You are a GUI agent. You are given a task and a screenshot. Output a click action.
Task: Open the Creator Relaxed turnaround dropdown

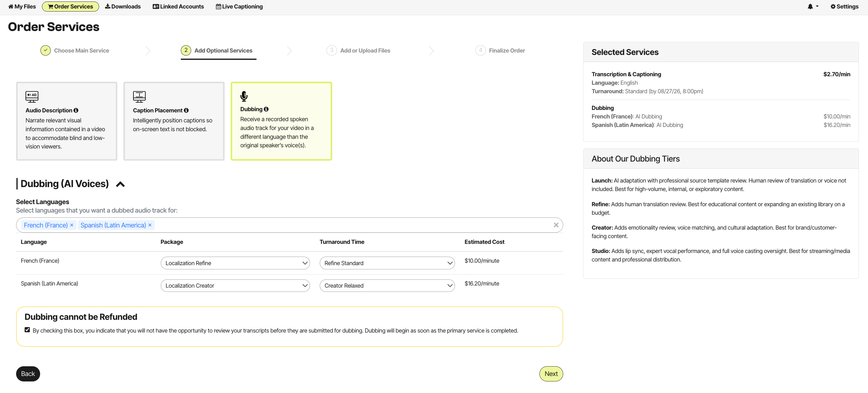(x=387, y=285)
